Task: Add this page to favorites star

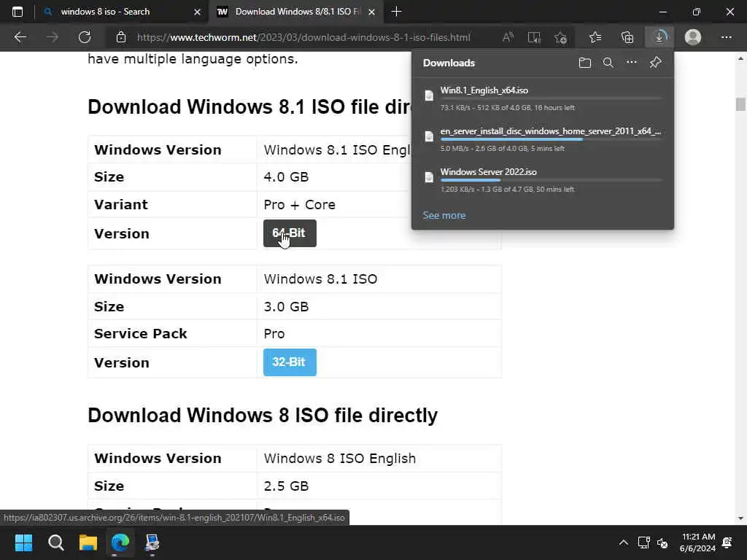Action: click(561, 37)
